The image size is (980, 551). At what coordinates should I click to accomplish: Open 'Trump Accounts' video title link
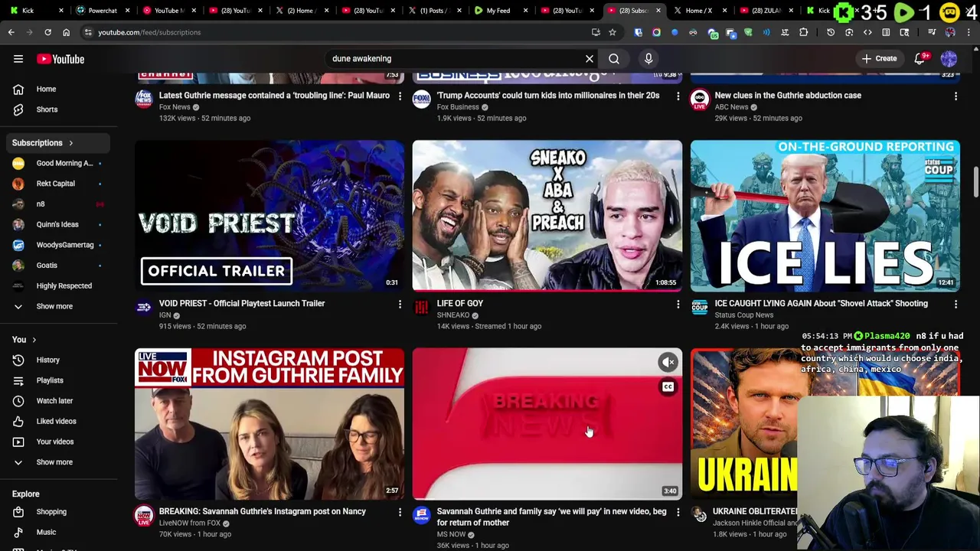[548, 96]
